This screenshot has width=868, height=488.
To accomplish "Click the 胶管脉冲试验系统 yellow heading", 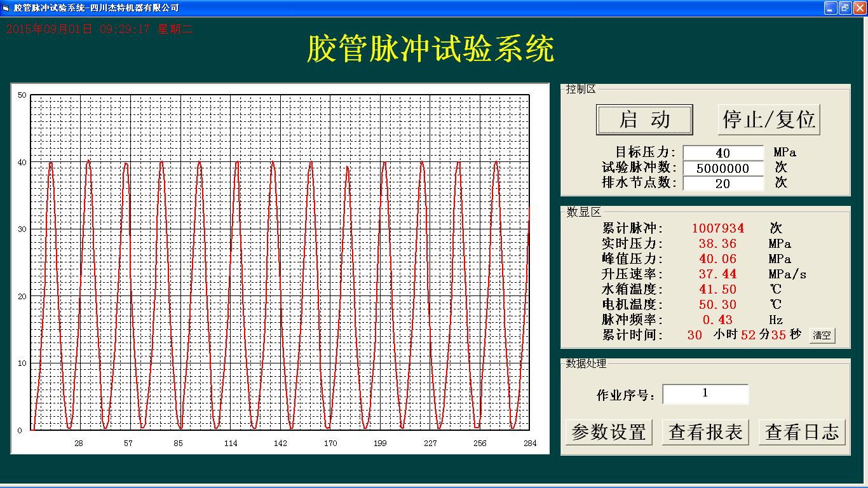I will (431, 49).
